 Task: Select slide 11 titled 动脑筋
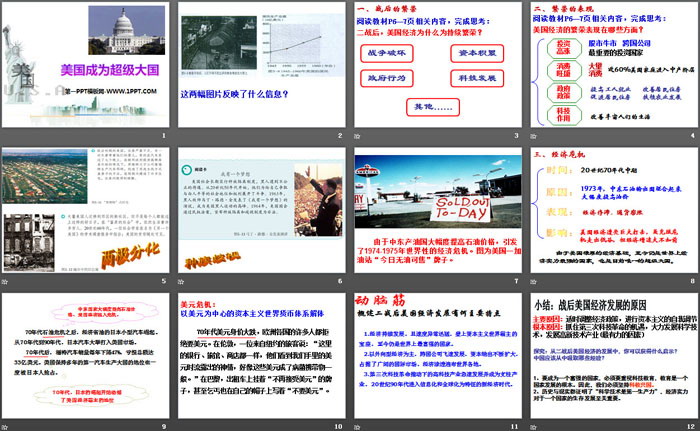tap(438, 356)
